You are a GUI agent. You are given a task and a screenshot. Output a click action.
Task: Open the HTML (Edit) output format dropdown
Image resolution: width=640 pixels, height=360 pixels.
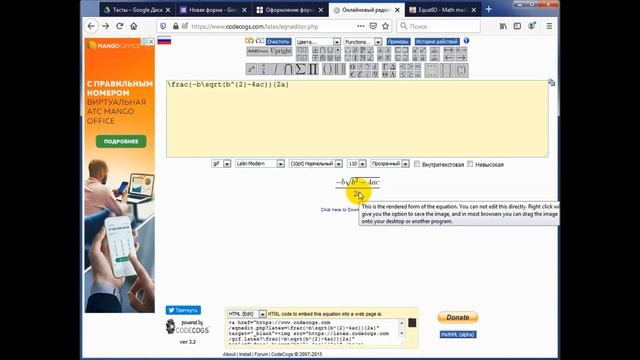point(247,314)
